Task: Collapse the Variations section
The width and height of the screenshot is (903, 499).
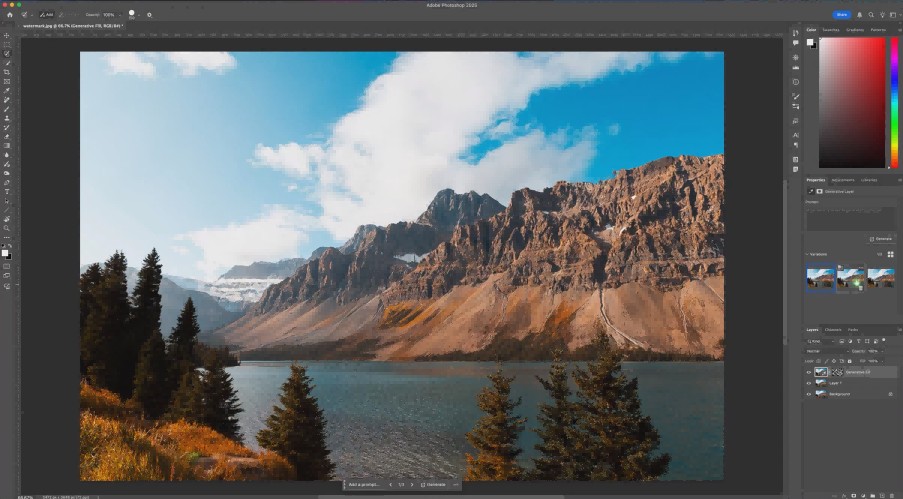Action: pyautogui.click(x=806, y=254)
